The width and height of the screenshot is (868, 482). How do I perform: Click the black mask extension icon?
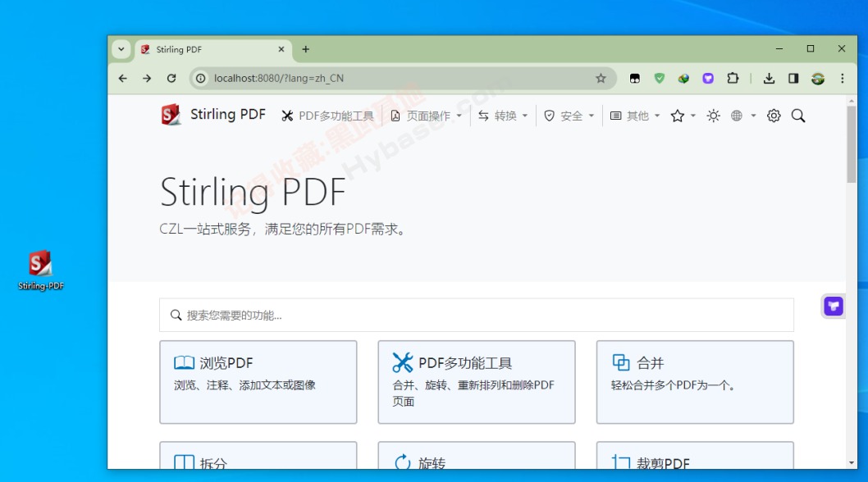click(634, 78)
